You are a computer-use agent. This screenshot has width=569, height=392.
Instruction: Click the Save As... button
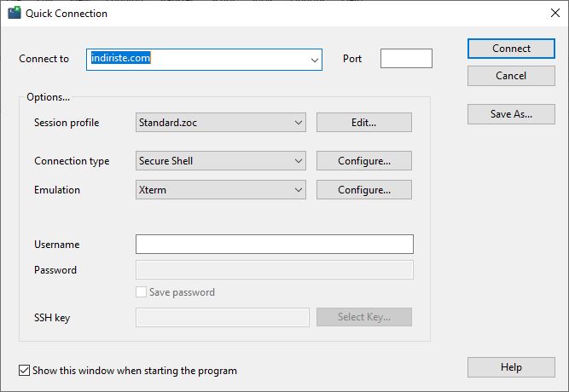click(511, 114)
